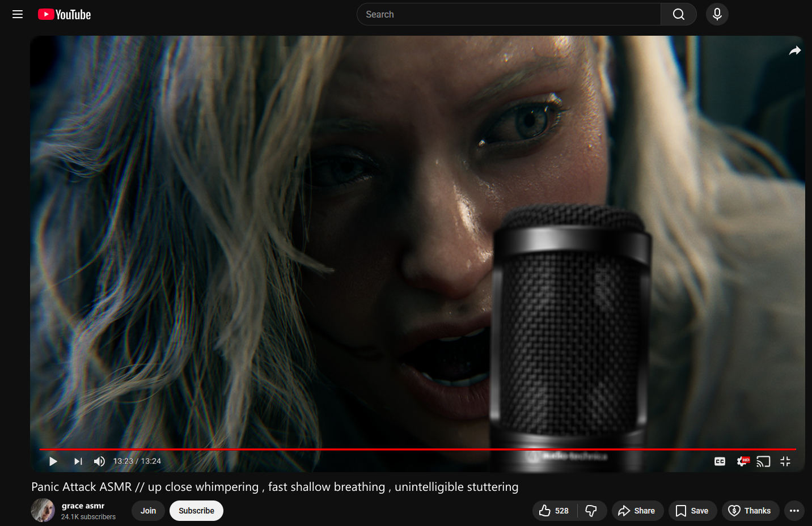Play the video
This screenshot has height=526, width=812.
click(53, 461)
